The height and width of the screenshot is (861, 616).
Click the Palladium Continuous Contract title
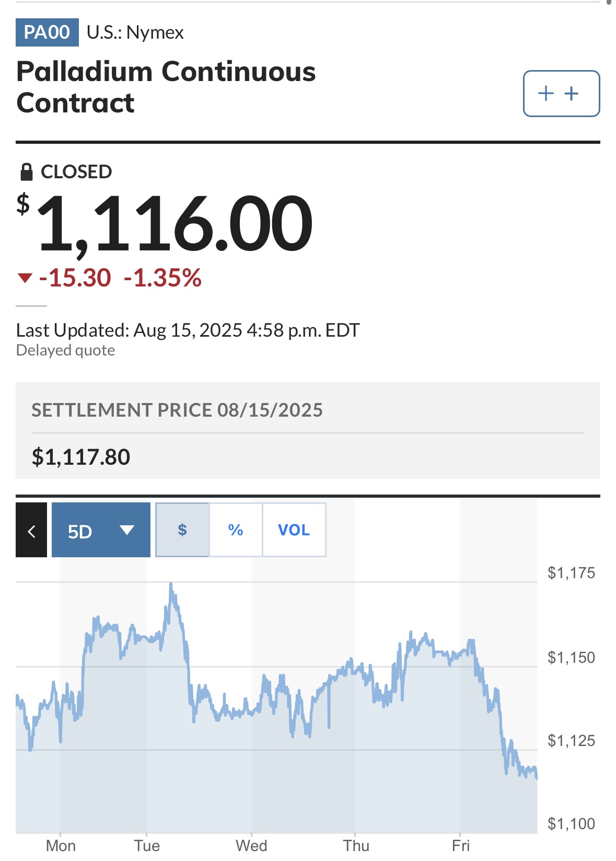click(166, 87)
